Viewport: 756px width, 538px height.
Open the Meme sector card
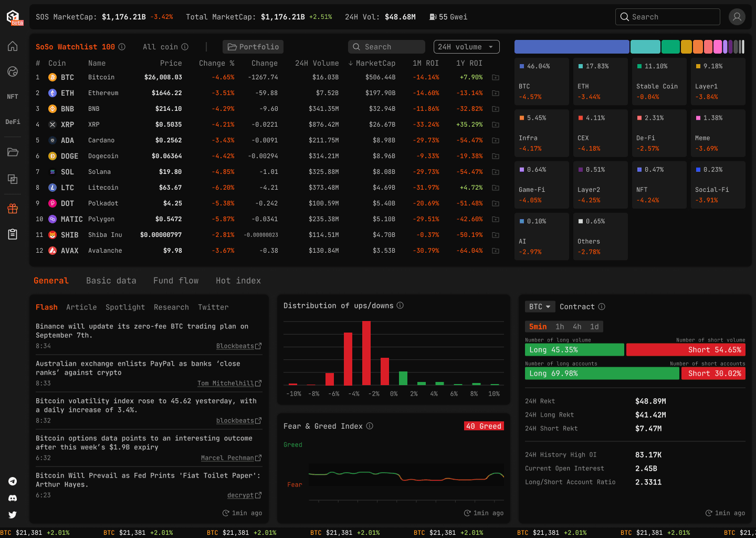(718, 133)
